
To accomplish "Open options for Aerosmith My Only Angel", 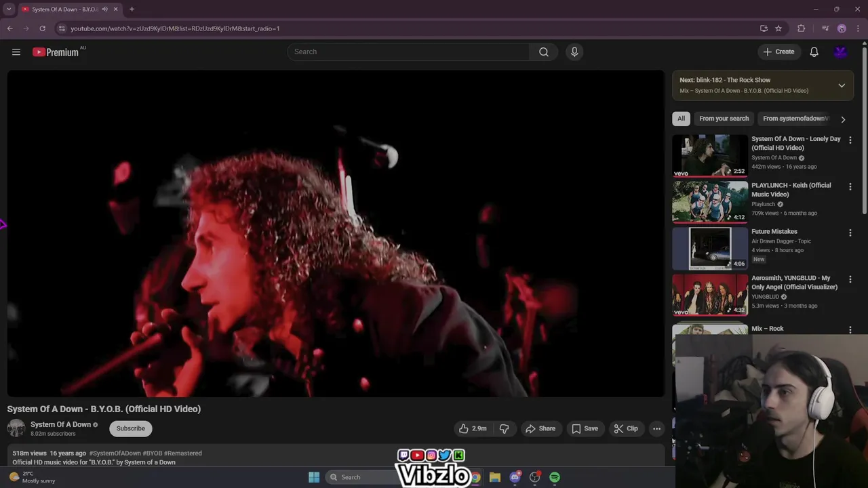I will tap(850, 279).
